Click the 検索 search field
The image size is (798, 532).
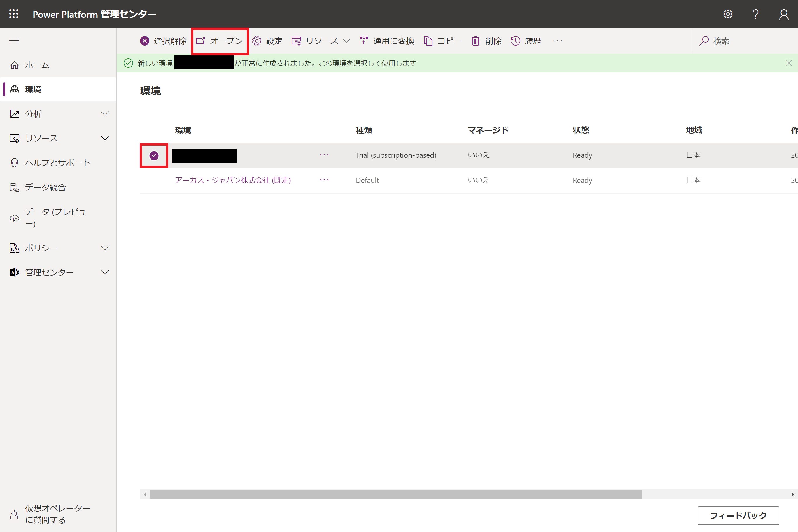pos(745,41)
